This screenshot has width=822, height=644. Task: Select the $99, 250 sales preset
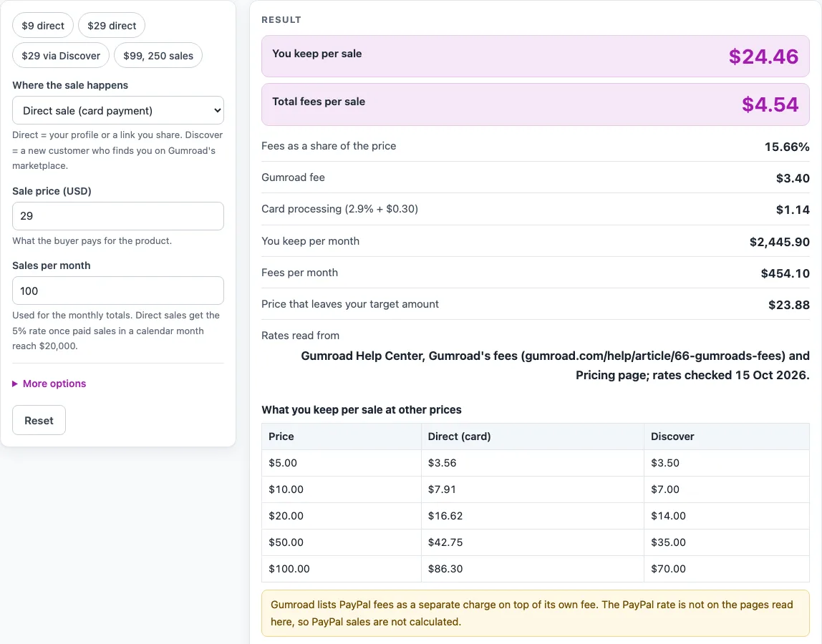coord(158,56)
